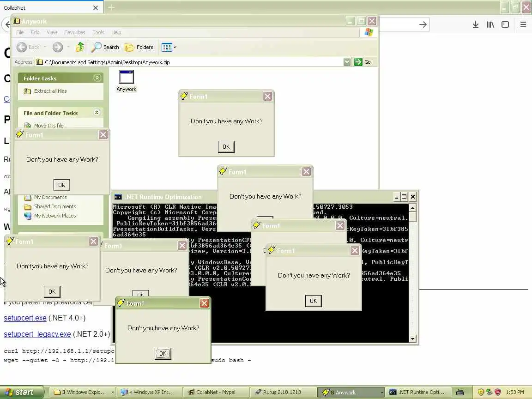This screenshot has height=399, width=532.
Task: Click OK in the Form1 dialog over Folder Tasks pane
Action: click(61, 185)
